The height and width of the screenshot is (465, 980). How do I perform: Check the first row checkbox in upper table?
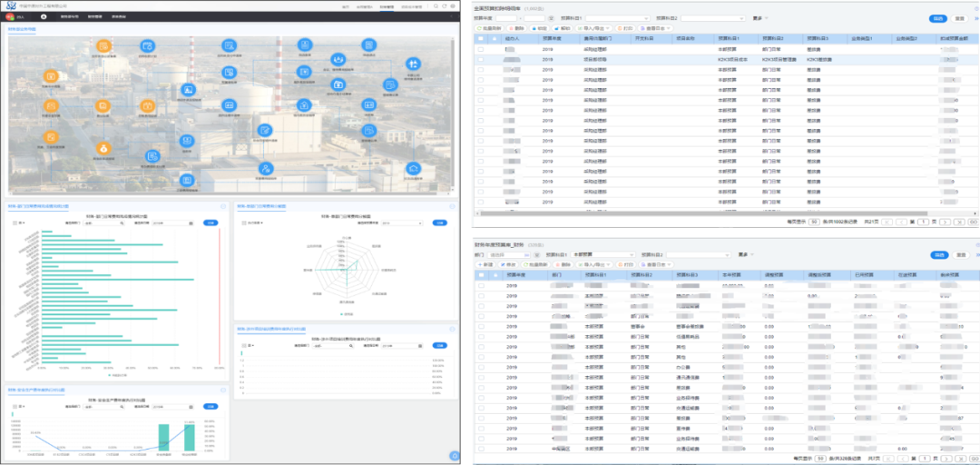481,49
